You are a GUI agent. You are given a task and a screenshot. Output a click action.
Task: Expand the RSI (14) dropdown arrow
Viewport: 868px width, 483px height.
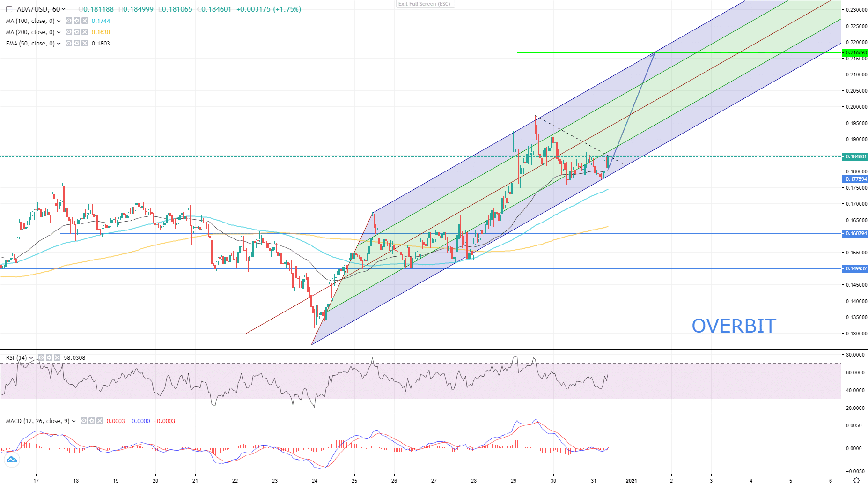(x=31, y=358)
